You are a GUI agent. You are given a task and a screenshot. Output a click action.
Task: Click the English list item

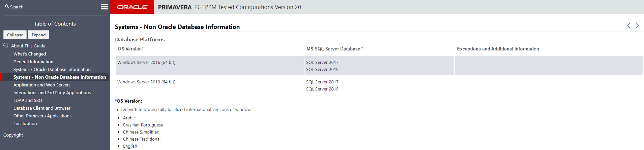(x=130, y=146)
